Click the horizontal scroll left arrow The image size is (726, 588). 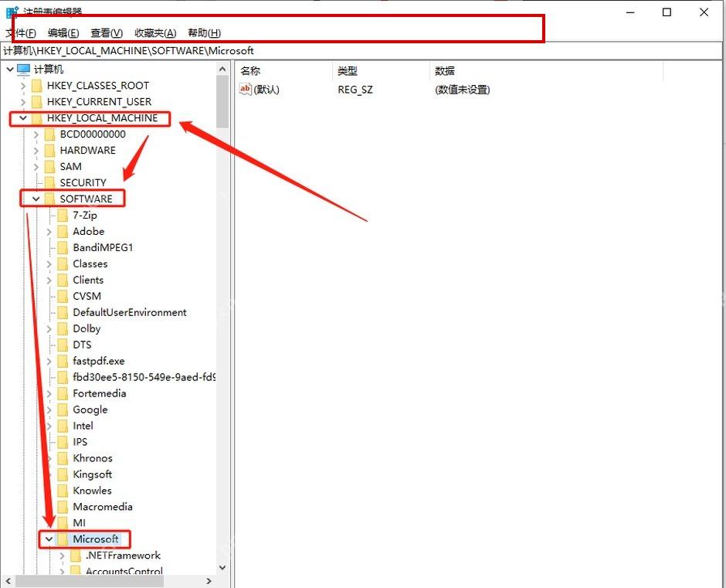click(8, 580)
